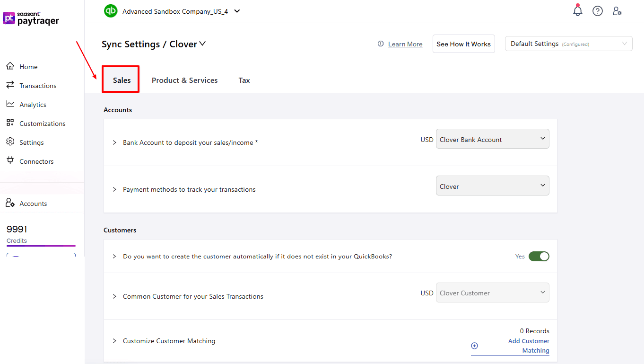Click the purple credits progress bar

click(41, 246)
